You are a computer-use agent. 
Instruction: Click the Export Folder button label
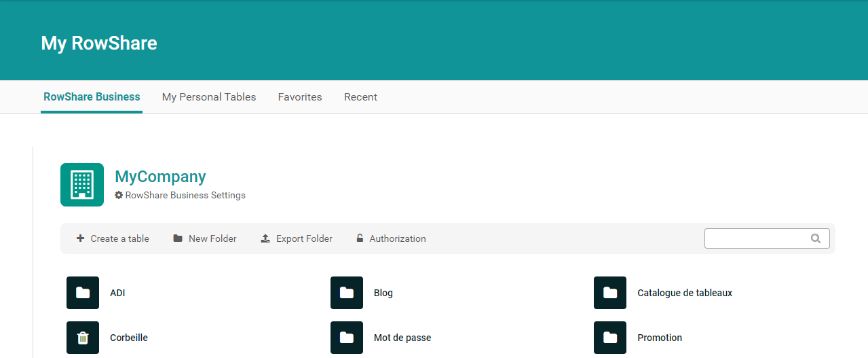[304, 238]
